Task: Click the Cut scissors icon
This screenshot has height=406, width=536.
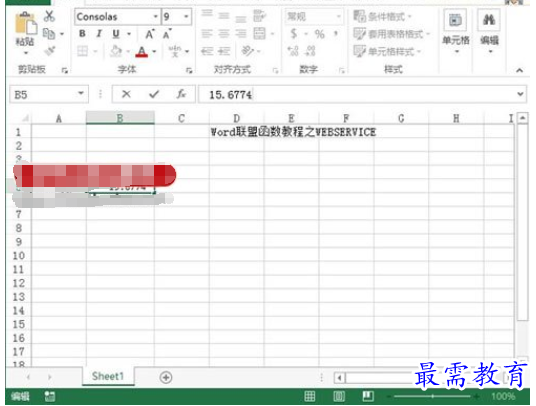Action: click(x=49, y=16)
